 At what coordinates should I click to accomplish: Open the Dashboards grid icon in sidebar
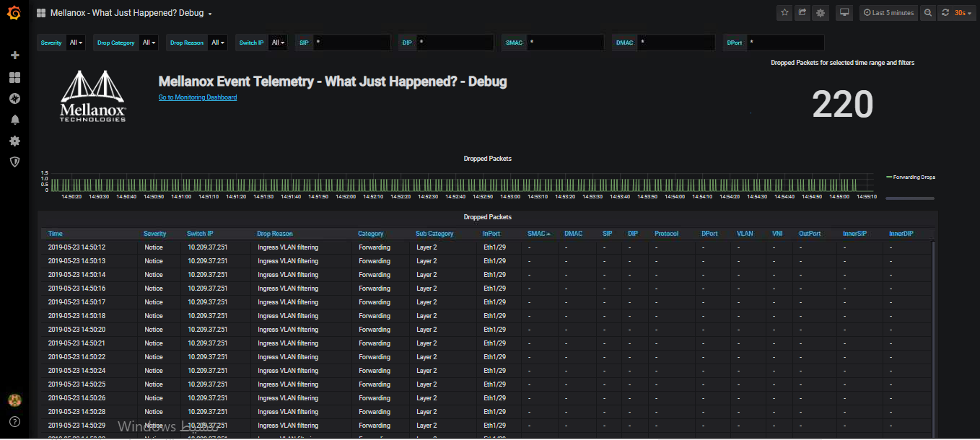(14, 77)
